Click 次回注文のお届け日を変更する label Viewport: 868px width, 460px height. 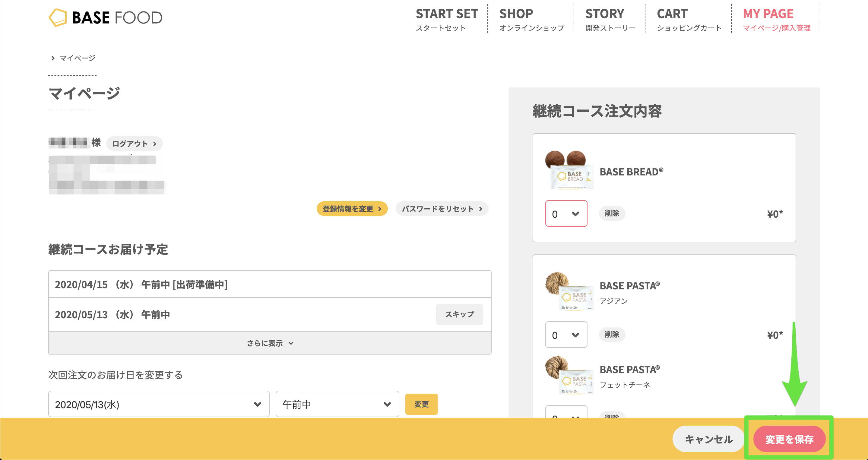click(x=116, y=375)
